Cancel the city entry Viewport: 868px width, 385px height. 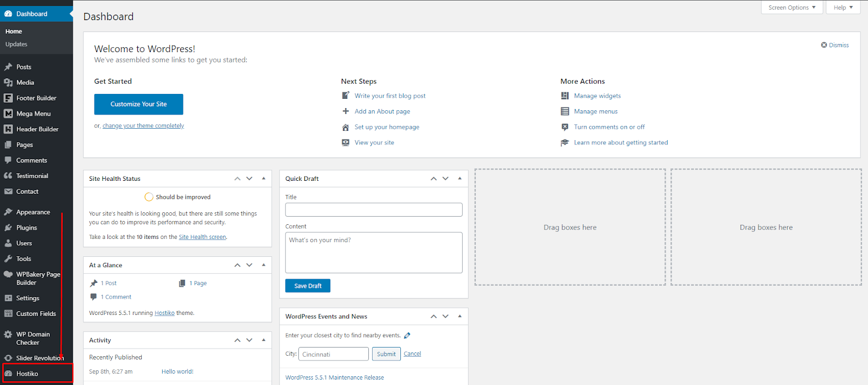click(412, 354)
